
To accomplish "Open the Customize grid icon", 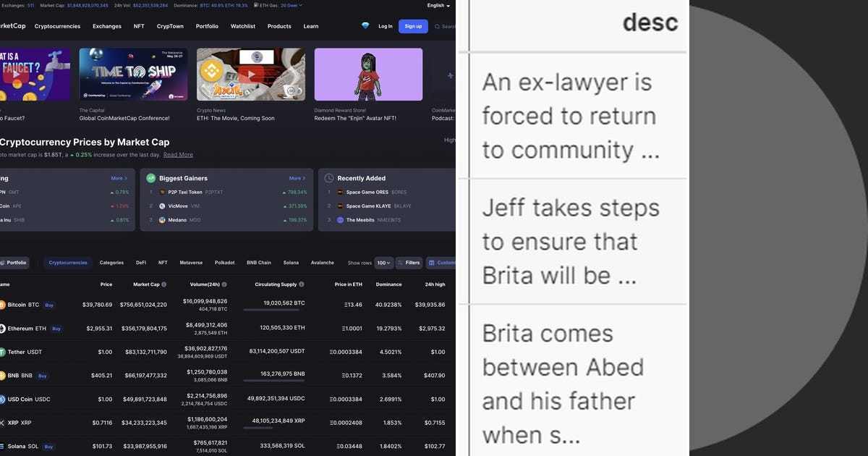I will tap(432, 263).
